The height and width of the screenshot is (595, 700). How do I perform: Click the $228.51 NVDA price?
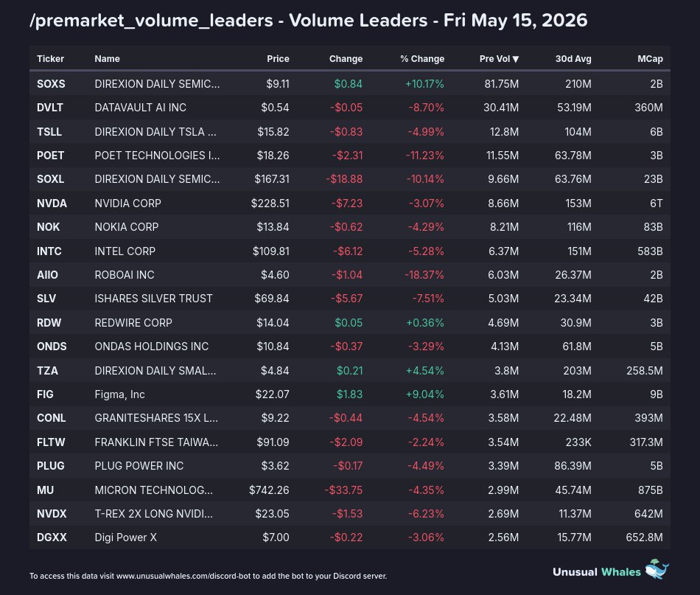click(x=270, y=203)
